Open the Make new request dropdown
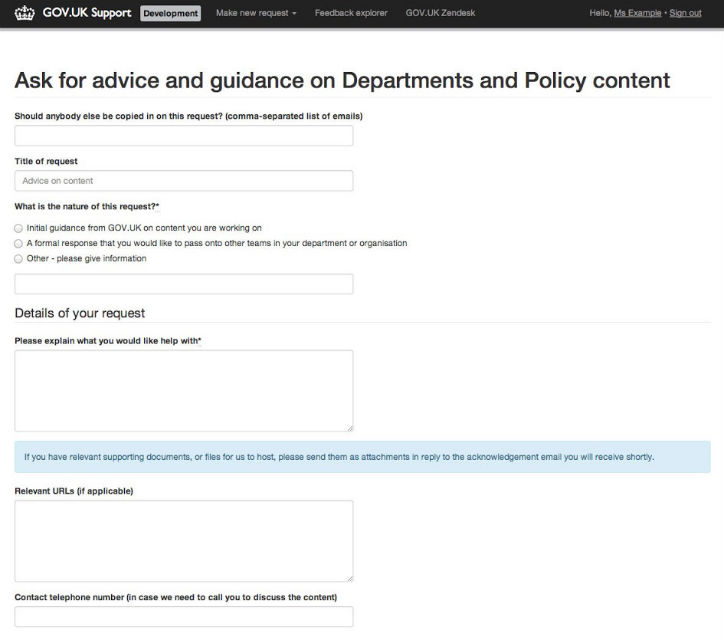 256,13
